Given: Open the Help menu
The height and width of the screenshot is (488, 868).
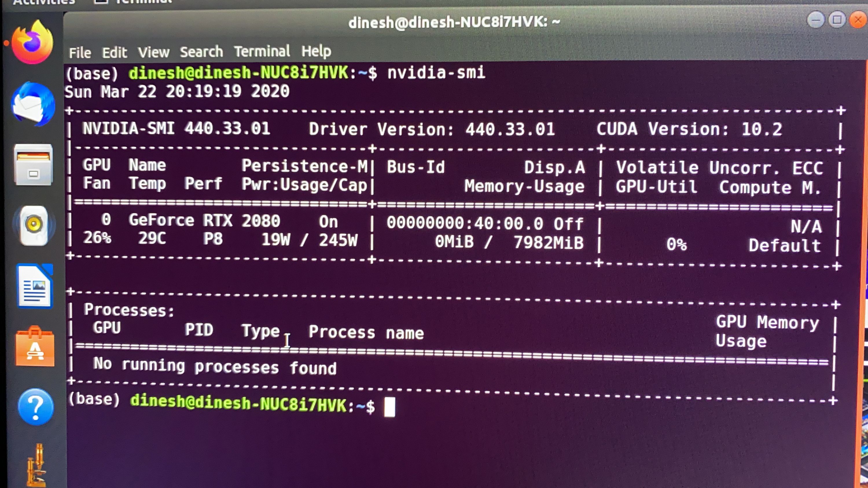Looking at the screenshot, I should [x=316, y=51].
